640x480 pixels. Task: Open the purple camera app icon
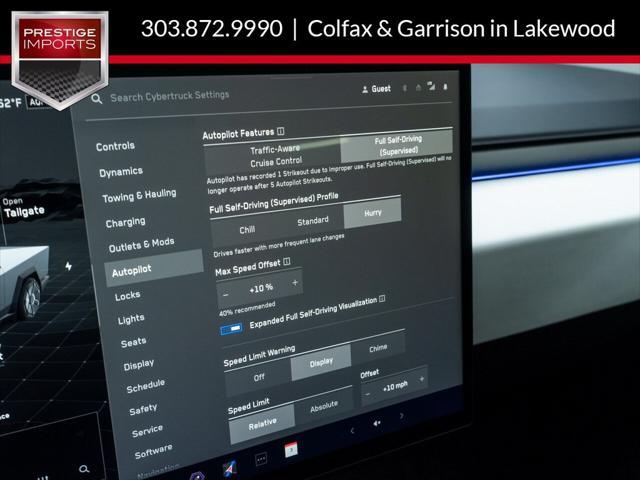(197, 476)
